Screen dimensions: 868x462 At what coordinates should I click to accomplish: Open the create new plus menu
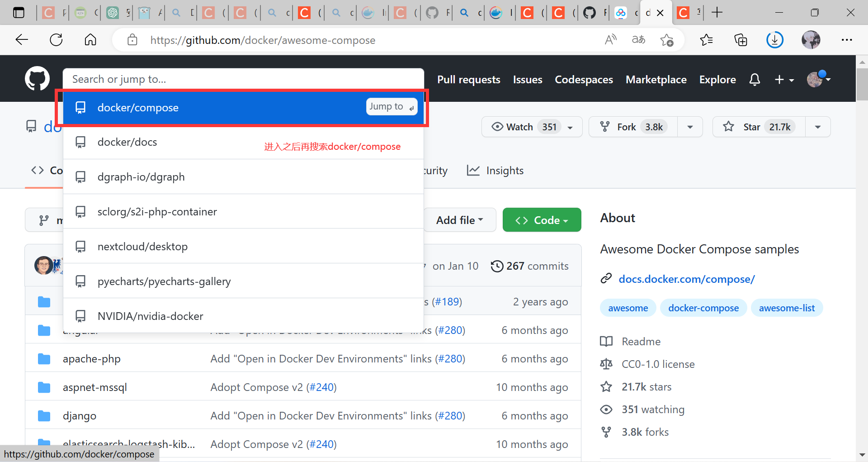pyautogui.click(x=784, y=80)
